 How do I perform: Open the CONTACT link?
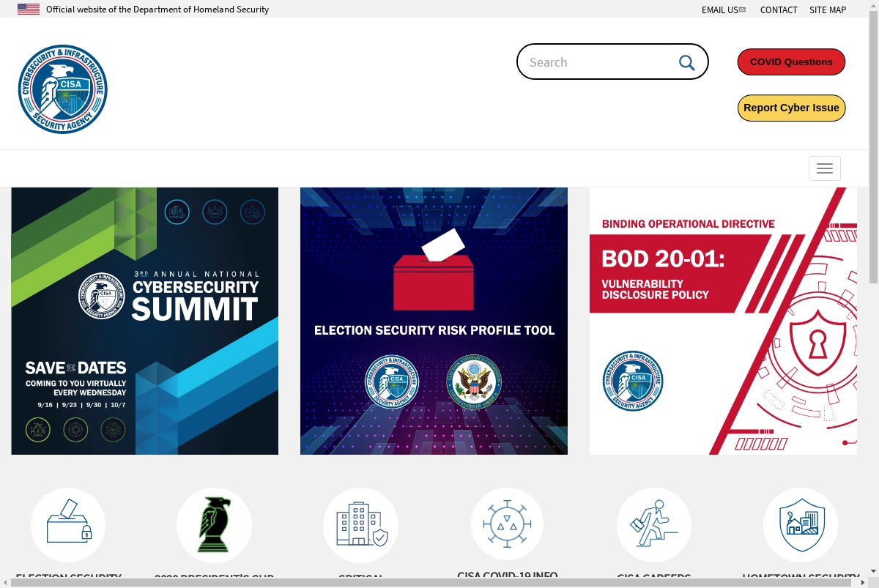pyautogui.click(x=779, y=10)
